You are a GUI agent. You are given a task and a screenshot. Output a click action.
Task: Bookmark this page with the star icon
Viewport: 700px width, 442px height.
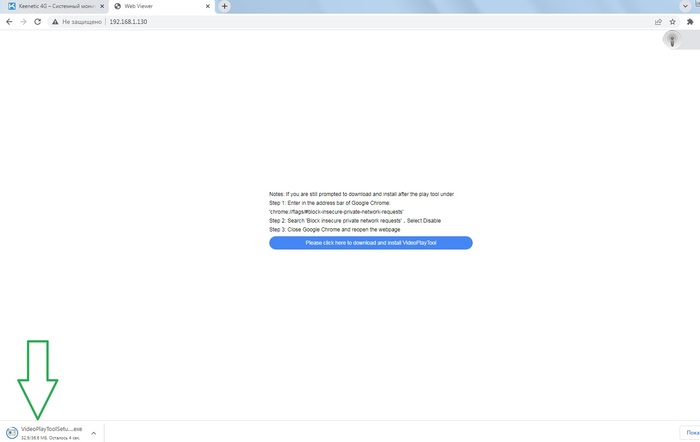[672, 21]
